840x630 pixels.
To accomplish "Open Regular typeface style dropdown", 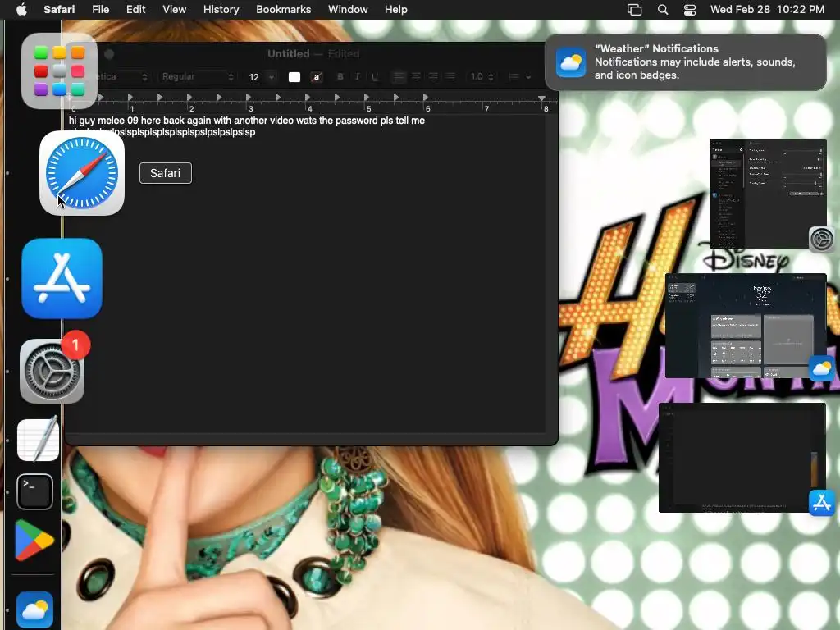I will [198, 76].
